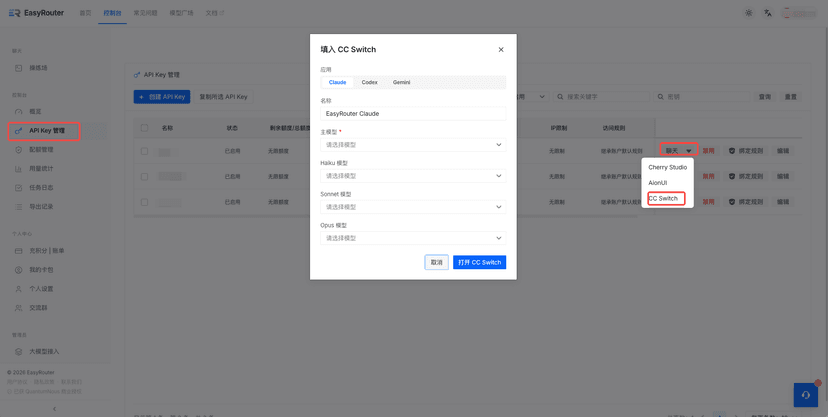Select the Claude application tab
Viewport: 828px width, 417px height.
(x=337, y=82)
